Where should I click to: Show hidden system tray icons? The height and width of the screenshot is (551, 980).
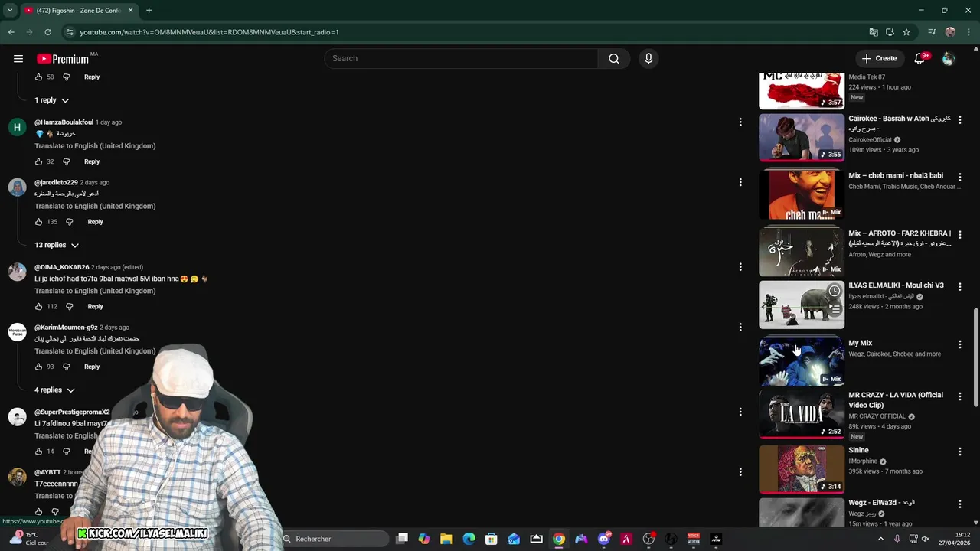(880, 539)
